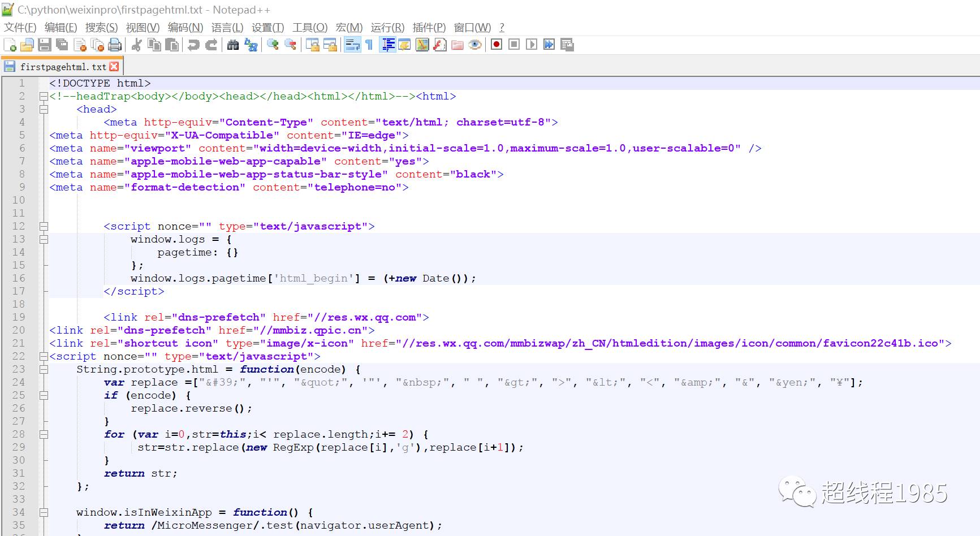Click the Copy toolbar icon
980x536 pixels.
click(154, 45)
